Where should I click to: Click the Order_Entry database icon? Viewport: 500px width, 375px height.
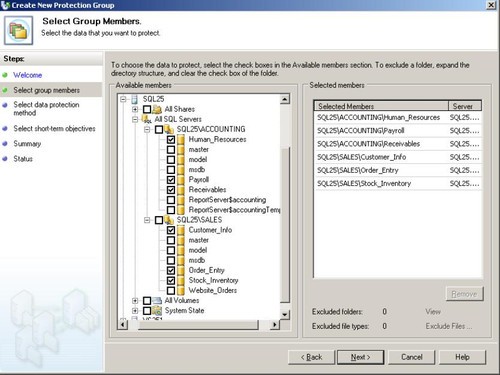(181, 270)
